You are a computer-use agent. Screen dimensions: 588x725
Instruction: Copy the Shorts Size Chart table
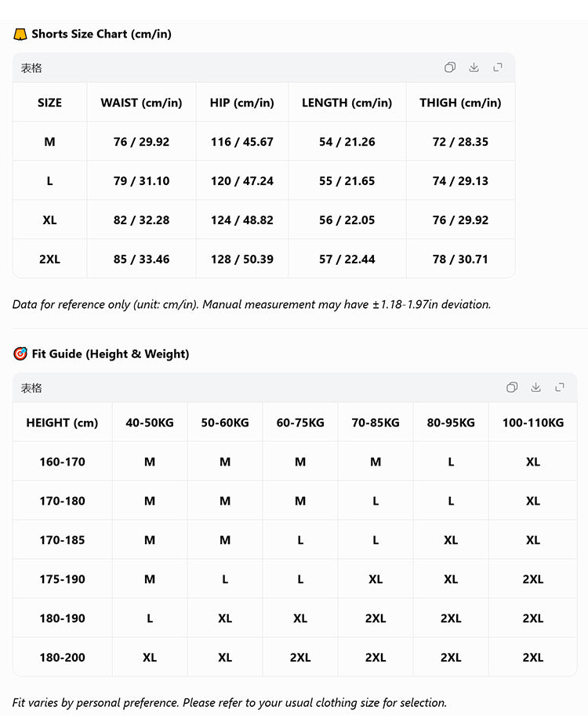click(x=450, y=67)
